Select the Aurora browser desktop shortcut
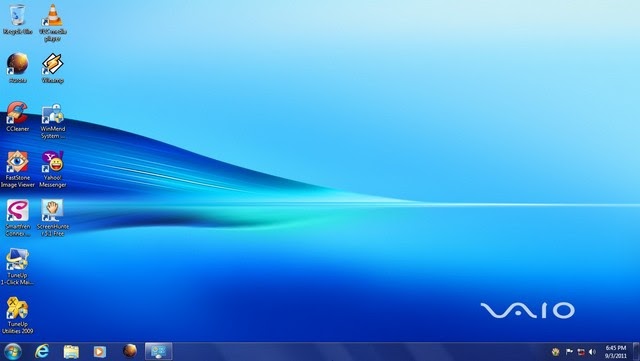 [18, 68]
